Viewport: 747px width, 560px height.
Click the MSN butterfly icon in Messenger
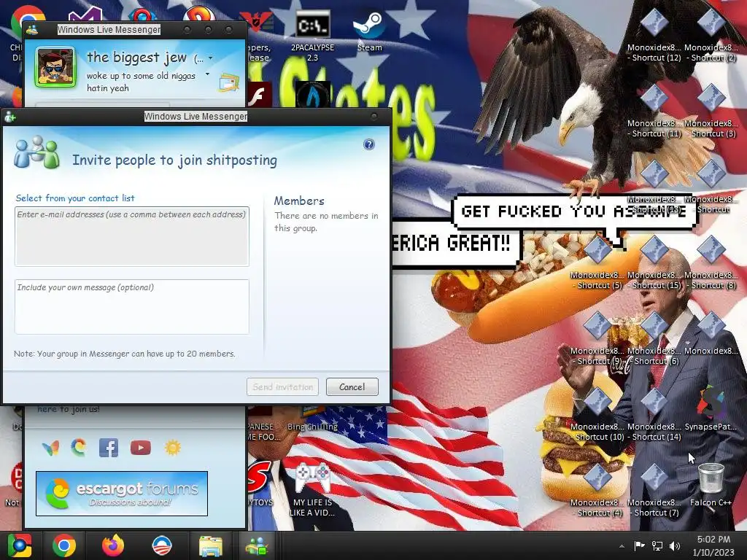tap(50, 448)
